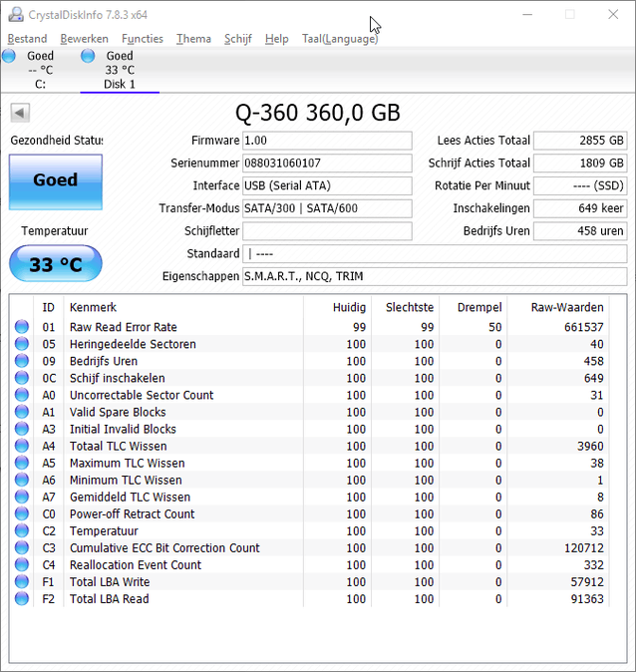Click the blue status orb for drive C:
Viewport: 636px width, 672px height.
(9, 56)
